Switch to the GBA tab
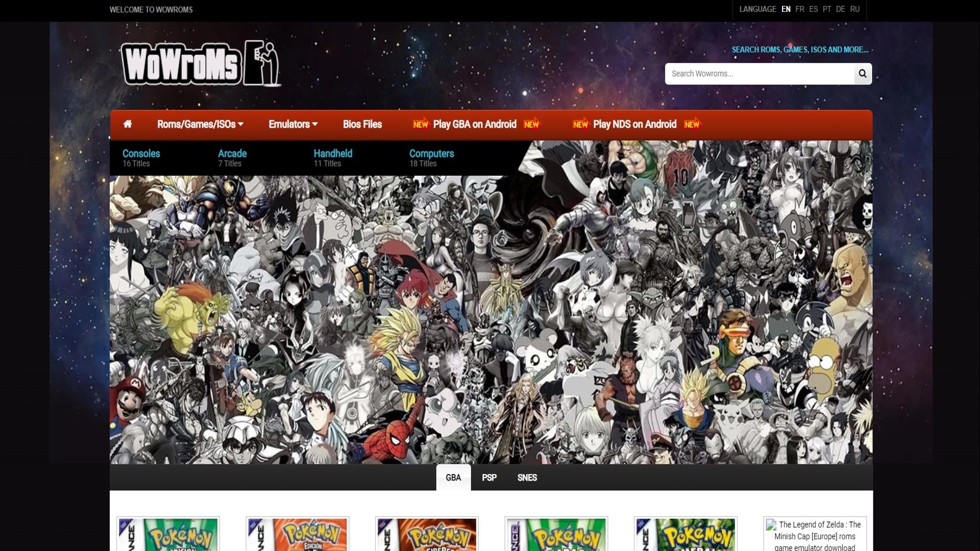The image size is (980, 551). [x=453, y=478]
